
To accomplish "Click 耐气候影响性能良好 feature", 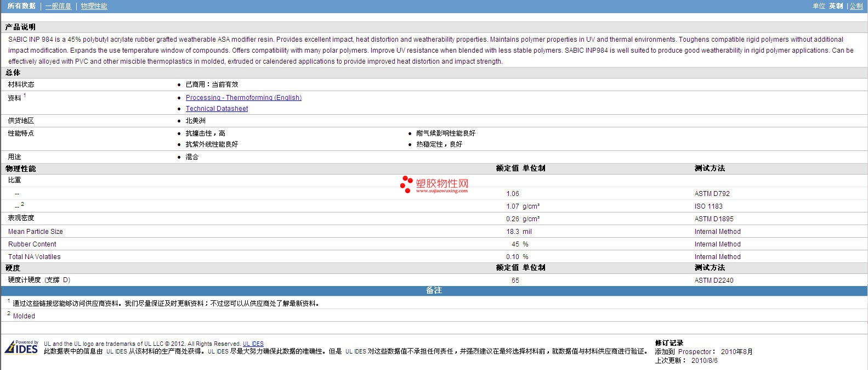I will pyautogui.click(x=446, y=133).
